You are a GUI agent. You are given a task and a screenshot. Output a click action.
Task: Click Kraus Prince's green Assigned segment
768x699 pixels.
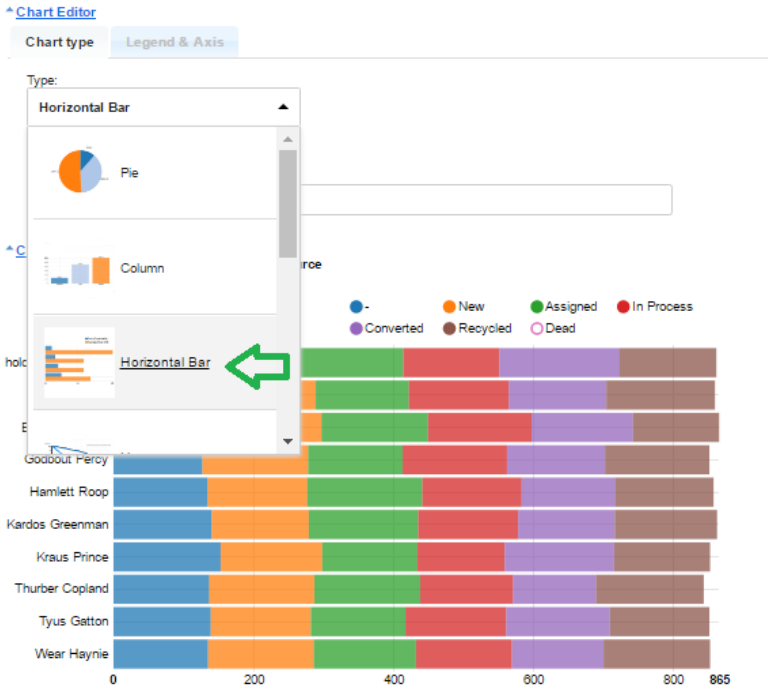370,556
